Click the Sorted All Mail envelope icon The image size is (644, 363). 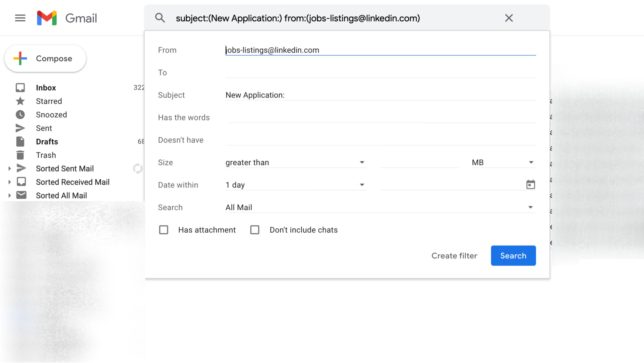pyautogui.click(x=21, y=195)
